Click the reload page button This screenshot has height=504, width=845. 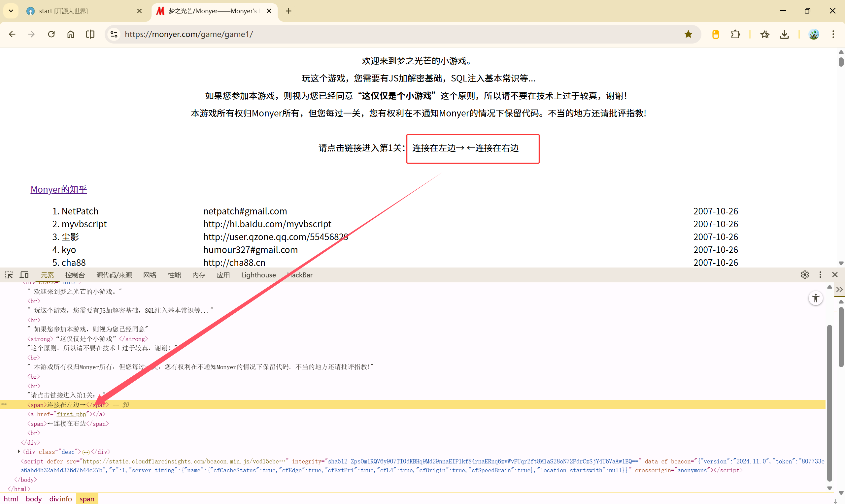(51, 34)
